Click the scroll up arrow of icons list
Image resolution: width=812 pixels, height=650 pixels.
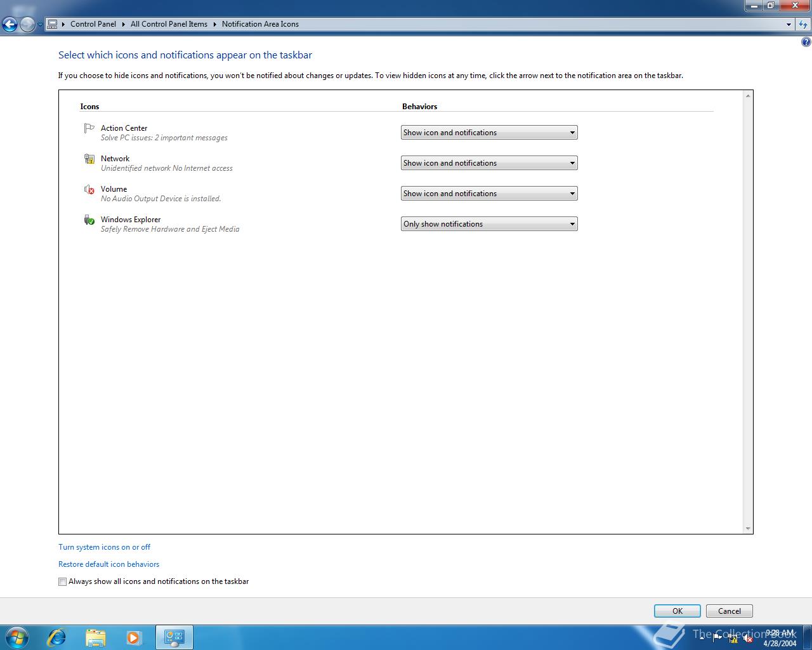(x=748, y=96)
